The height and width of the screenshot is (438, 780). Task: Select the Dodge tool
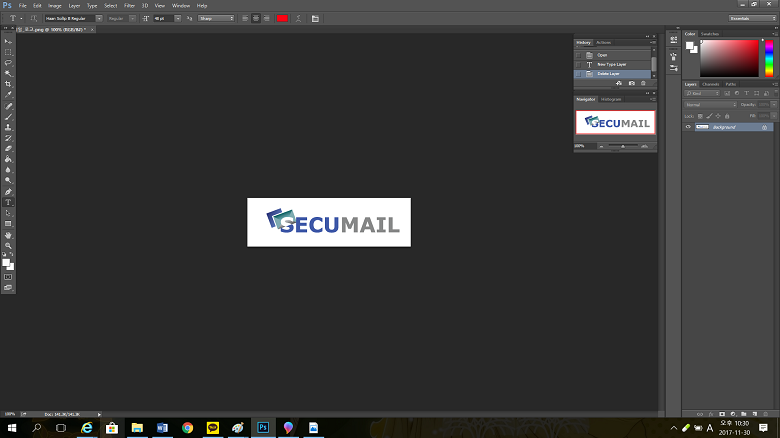click(x=8, y=180)
